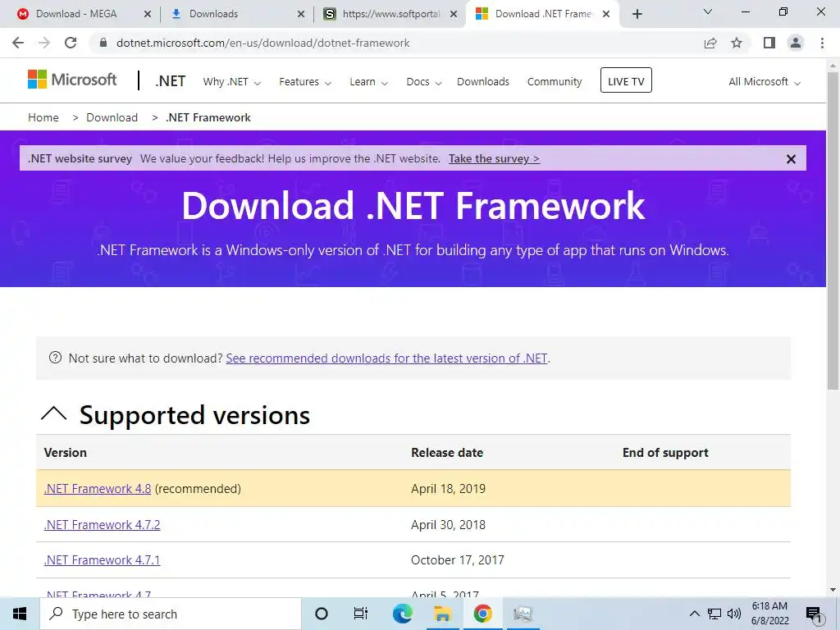Viewport: 840px width, 630px height.
Task: Click the Microsoft logo
Action: (72, 80)
